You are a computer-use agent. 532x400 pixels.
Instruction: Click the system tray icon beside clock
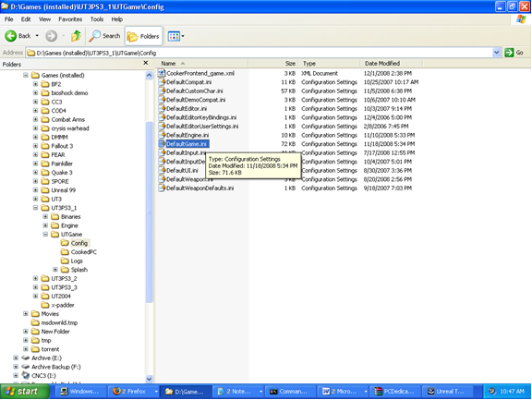point(492,392)
